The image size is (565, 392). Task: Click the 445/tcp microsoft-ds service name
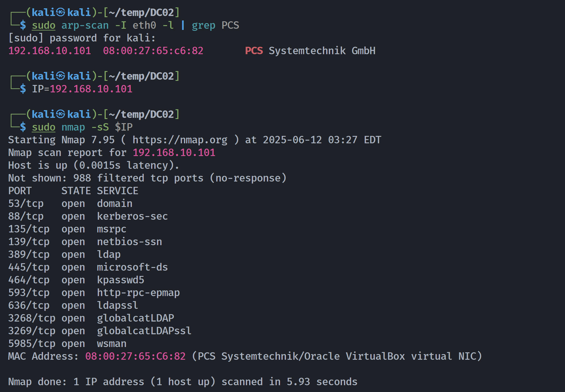[132, 267]
